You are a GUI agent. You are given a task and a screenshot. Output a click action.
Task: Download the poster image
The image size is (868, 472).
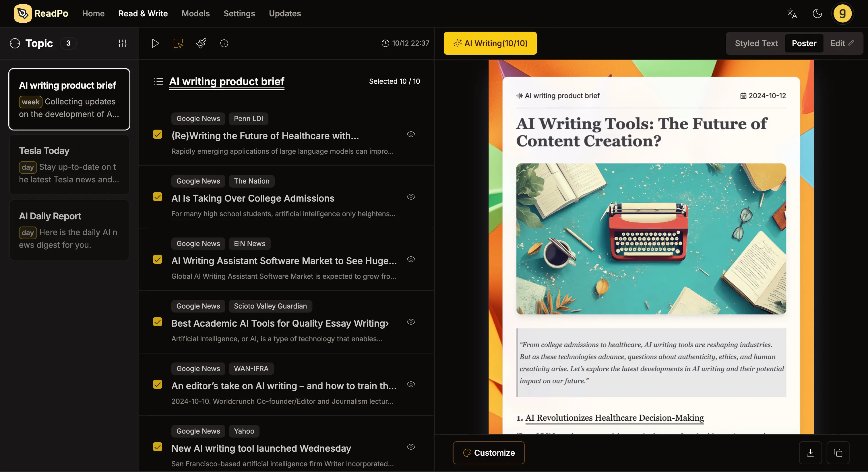coord(810,453)
